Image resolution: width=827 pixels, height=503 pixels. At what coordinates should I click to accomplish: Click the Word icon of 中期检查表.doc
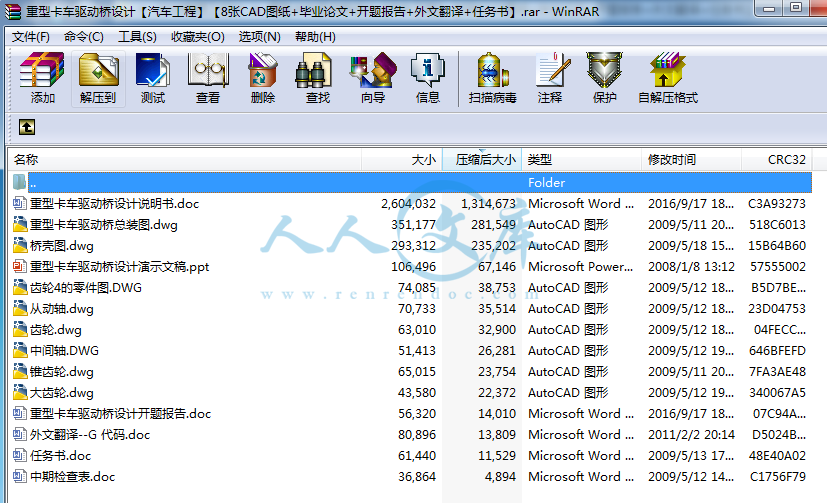coord(20,477)
